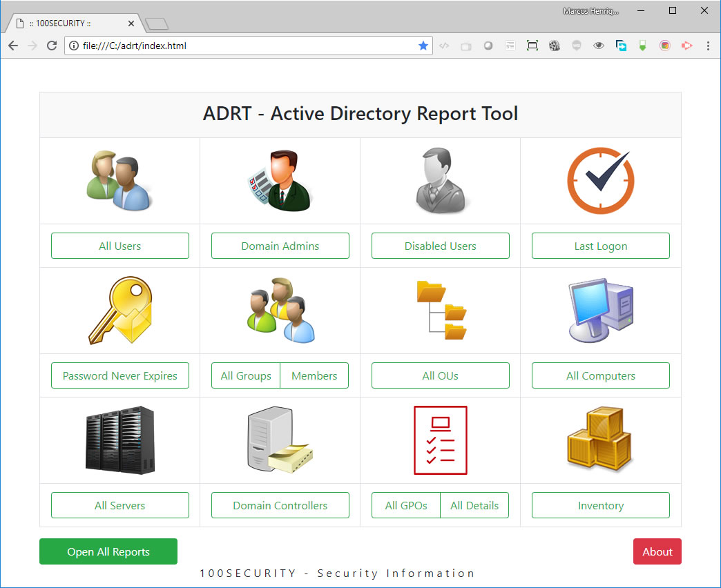Click the folder tree OUs icon
721x588 pixels.
pos(441,311)
